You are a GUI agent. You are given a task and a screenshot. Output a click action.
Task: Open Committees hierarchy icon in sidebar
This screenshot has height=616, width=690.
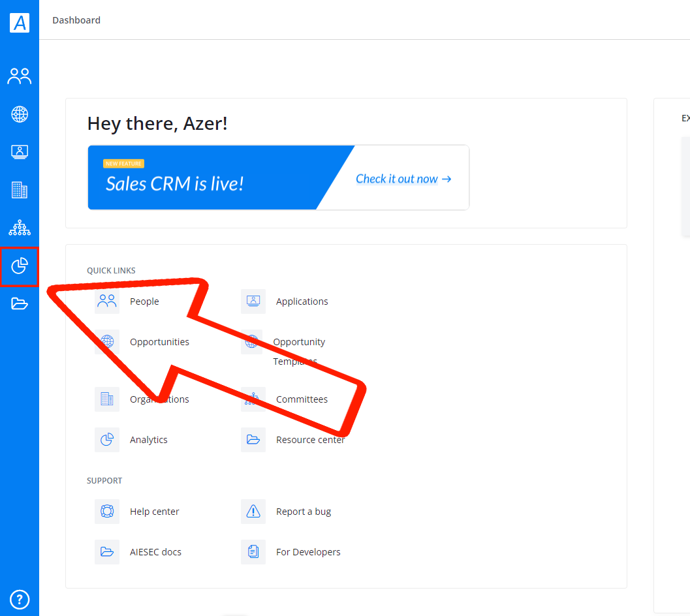pyautogui.click(x=20, y=228)
